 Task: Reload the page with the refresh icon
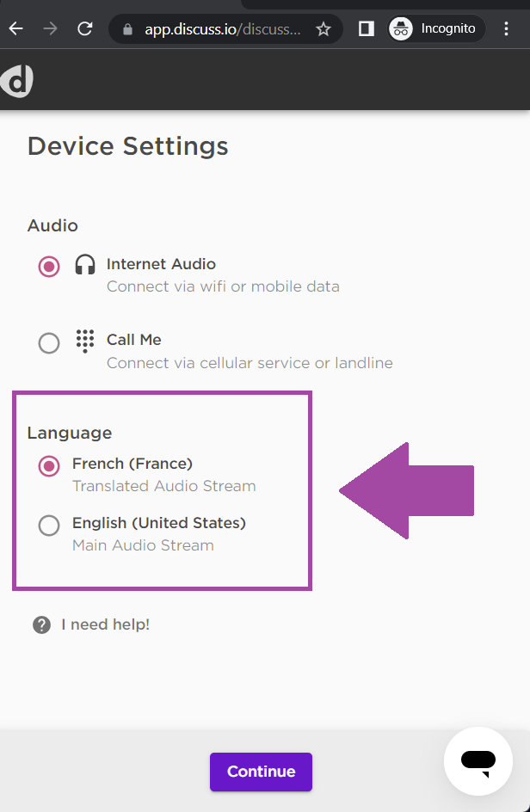pyautogui.click(x=85, y=28)
